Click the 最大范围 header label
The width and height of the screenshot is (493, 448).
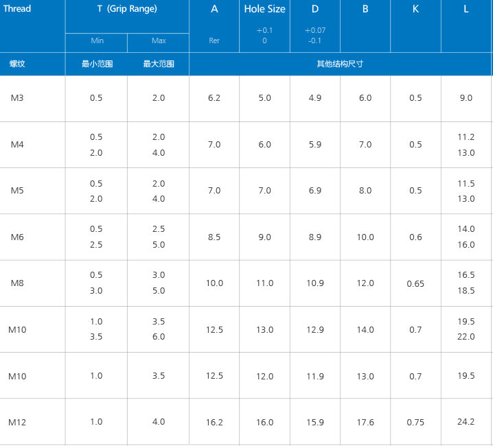click(159, 64)
